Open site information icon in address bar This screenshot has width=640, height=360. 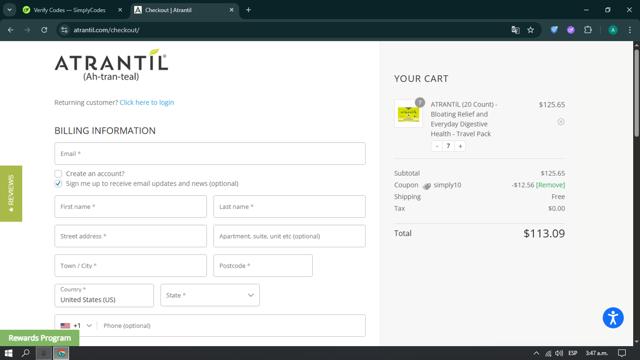pos(64,30)
